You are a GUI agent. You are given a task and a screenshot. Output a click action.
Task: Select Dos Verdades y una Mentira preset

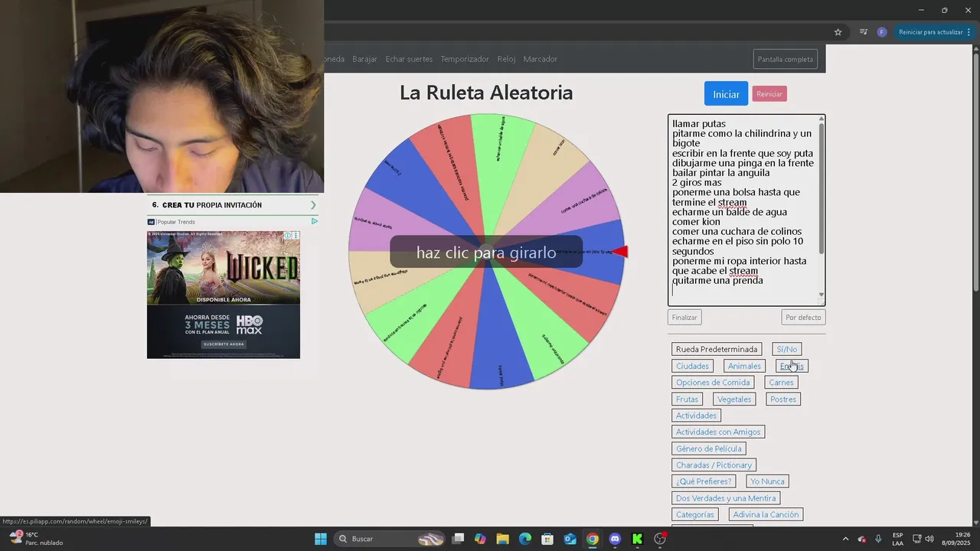pos(726,498)
